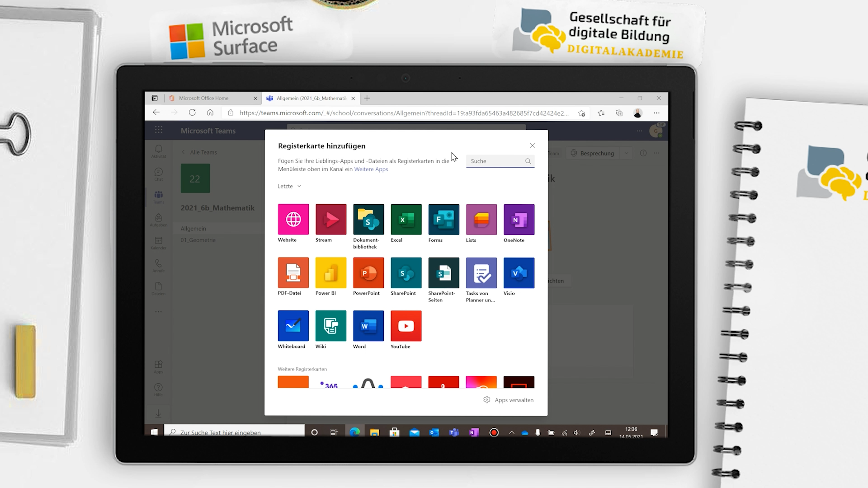Click Apps verwalten

(509, 400)
